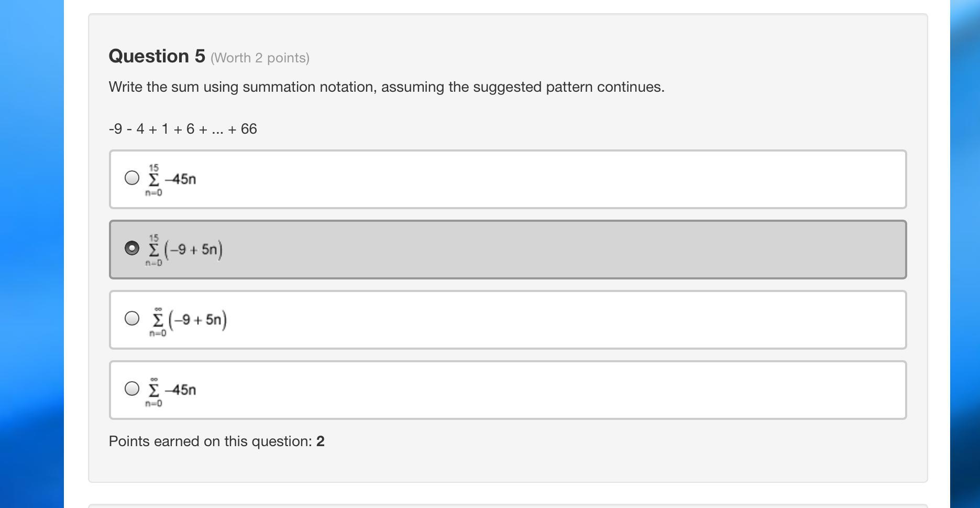Image resolution: width=980 pixels, height=508 pixels.
Task: Click the blue background margin on the left
Action: tap(31, 252)
